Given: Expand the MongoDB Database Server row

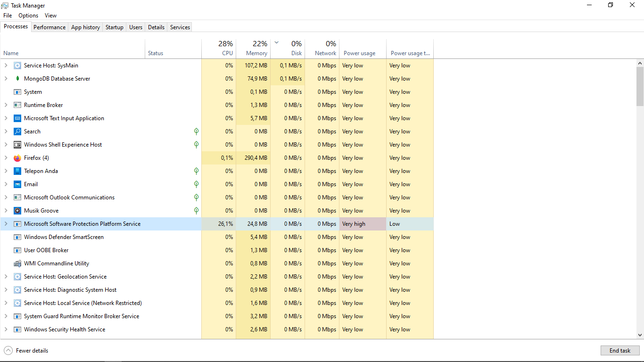Looking at the screenshot, I should point(6,79).
